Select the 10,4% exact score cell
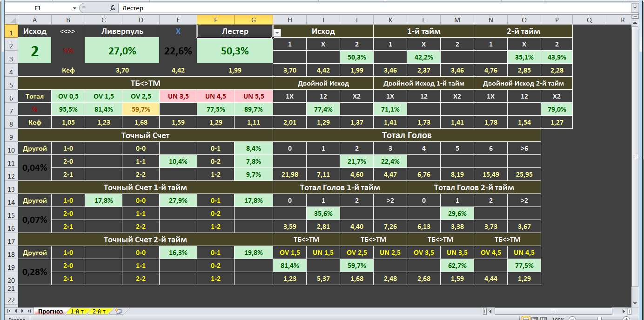Viewport: 644px width, 320px height. [x=178, y=161]
